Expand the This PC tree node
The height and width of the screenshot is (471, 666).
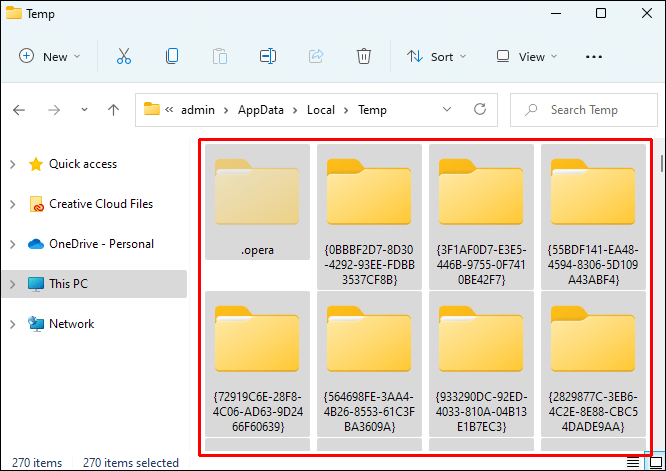(13, 284)
